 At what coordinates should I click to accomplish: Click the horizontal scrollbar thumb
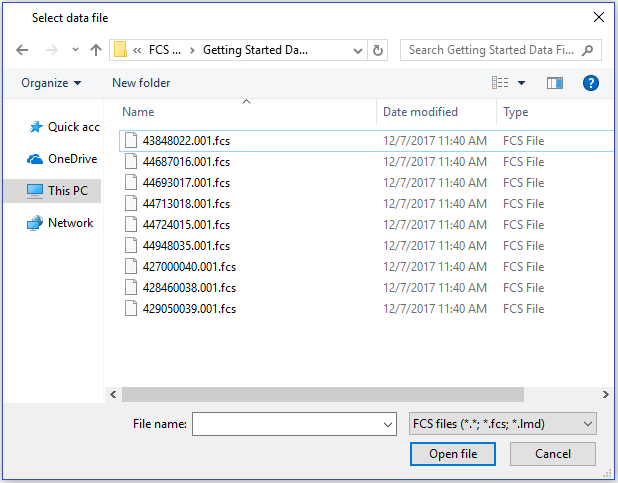[323, 395]
